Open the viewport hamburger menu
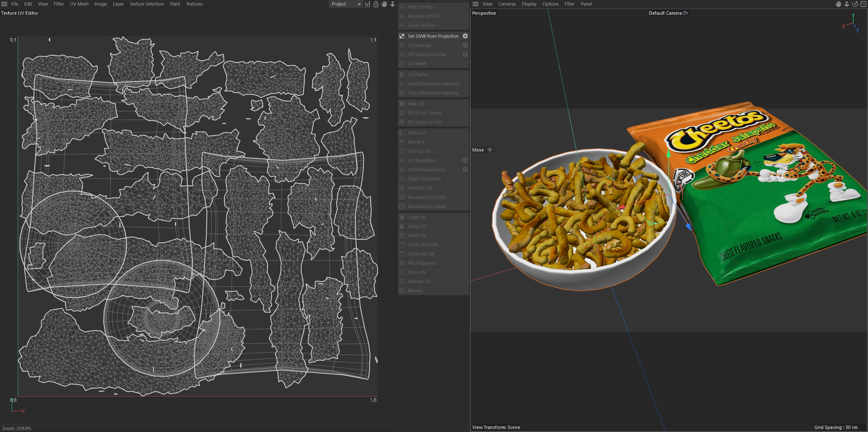The height and width of the screenshot is (432, 868). pyautogui.click(x=476, y=4)
